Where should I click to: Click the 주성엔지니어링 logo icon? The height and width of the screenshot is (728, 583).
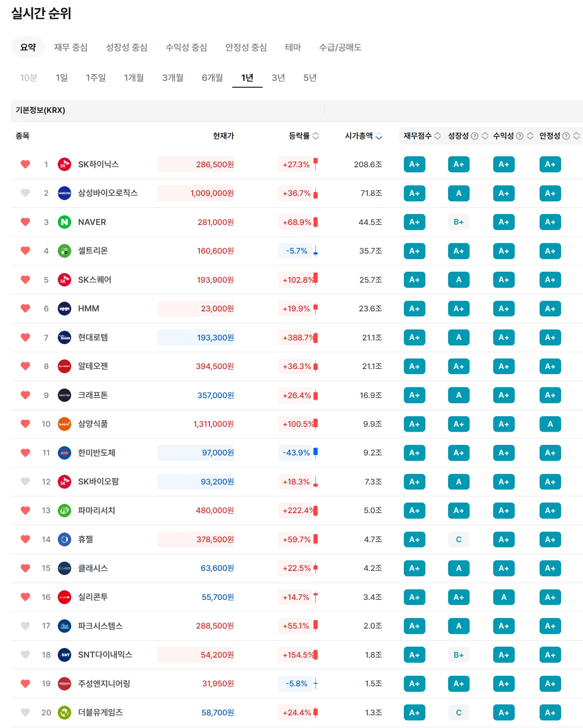point(64,684)
